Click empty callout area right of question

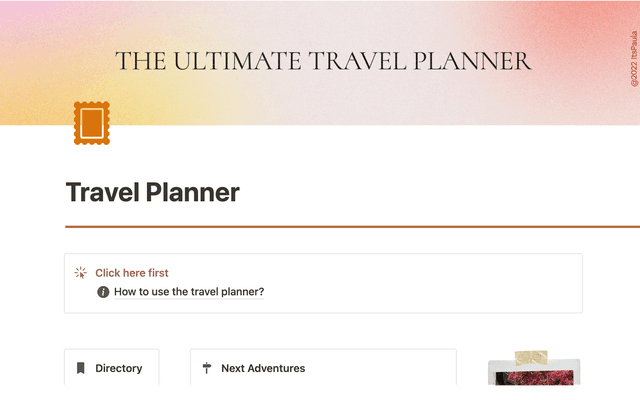tap(430, 292)
